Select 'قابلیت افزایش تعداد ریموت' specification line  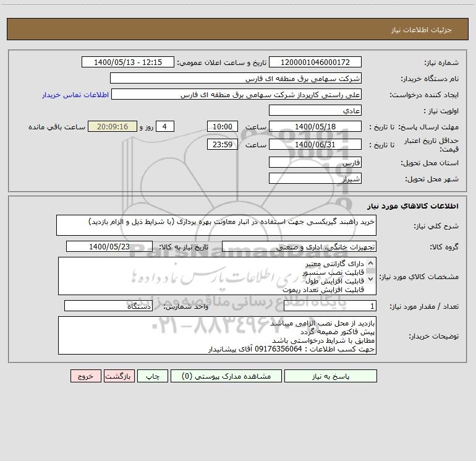(x=323, y=290)
